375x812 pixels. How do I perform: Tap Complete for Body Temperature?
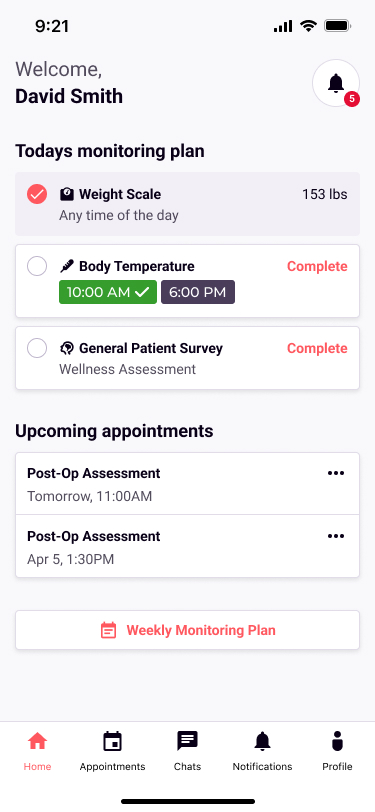[x=317, y=266]
